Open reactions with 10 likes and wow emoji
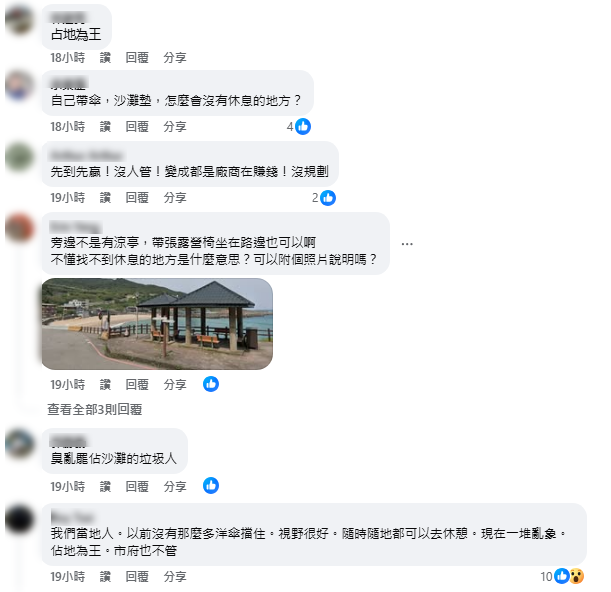 coord(562,576)
